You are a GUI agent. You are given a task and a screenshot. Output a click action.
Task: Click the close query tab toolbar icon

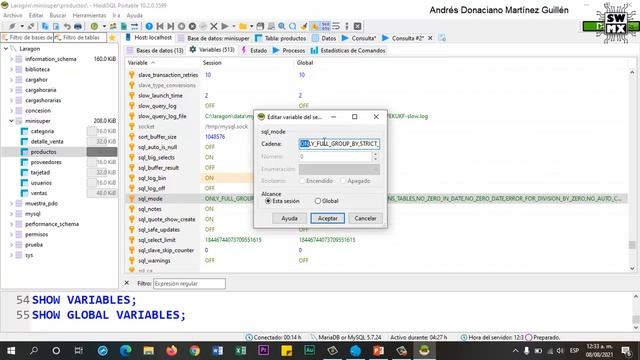click(x=358, y=26)
